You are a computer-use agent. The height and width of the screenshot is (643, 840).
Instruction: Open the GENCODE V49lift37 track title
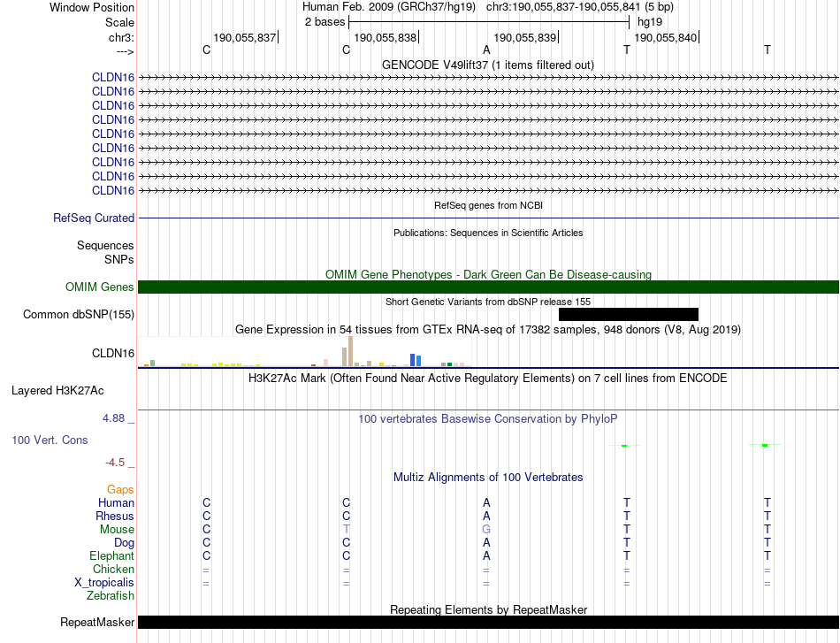[487, 65]
